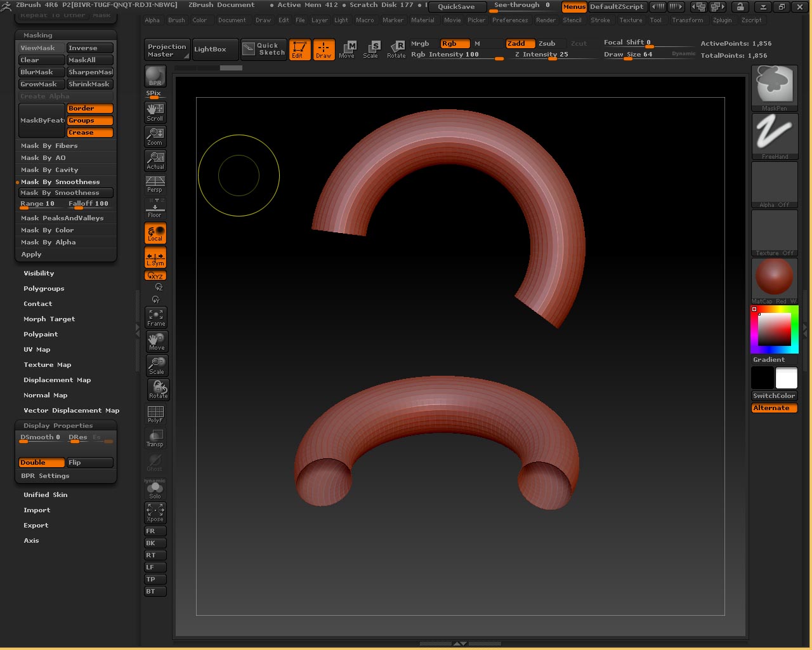Toggle PolyF polyframe display icon
The image size is (812, 650).
click(155, 415)
